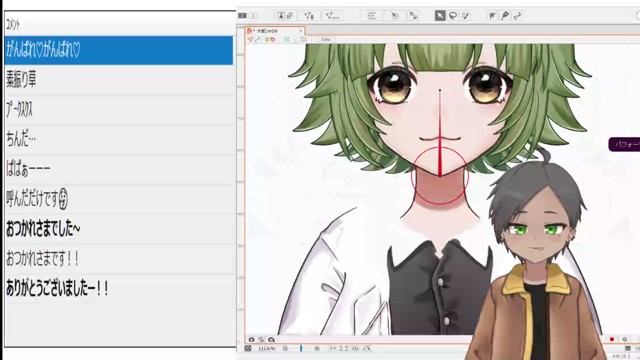This screenshot has height=360, width=640.
Task: Click the ありがとうございましたー!! comment
Action: tap(57, 288)
